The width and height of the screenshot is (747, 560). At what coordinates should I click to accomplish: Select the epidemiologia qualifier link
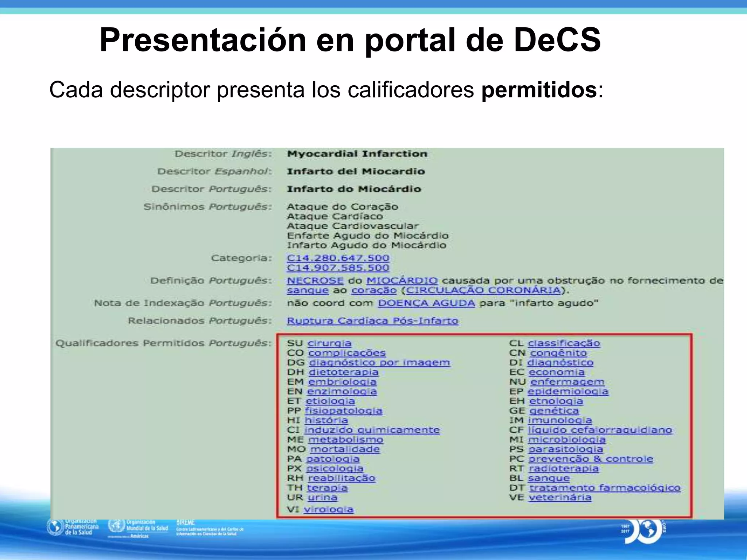[568, 392]
